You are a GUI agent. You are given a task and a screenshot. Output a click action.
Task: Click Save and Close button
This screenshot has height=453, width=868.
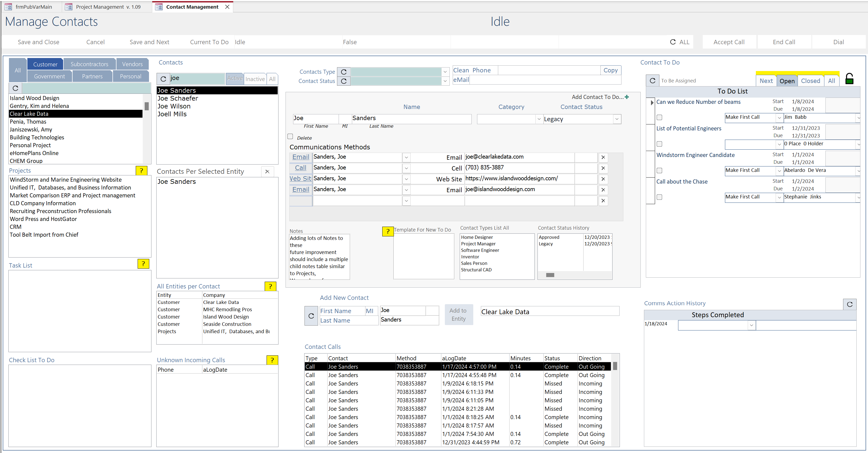[x=38, y=42]
